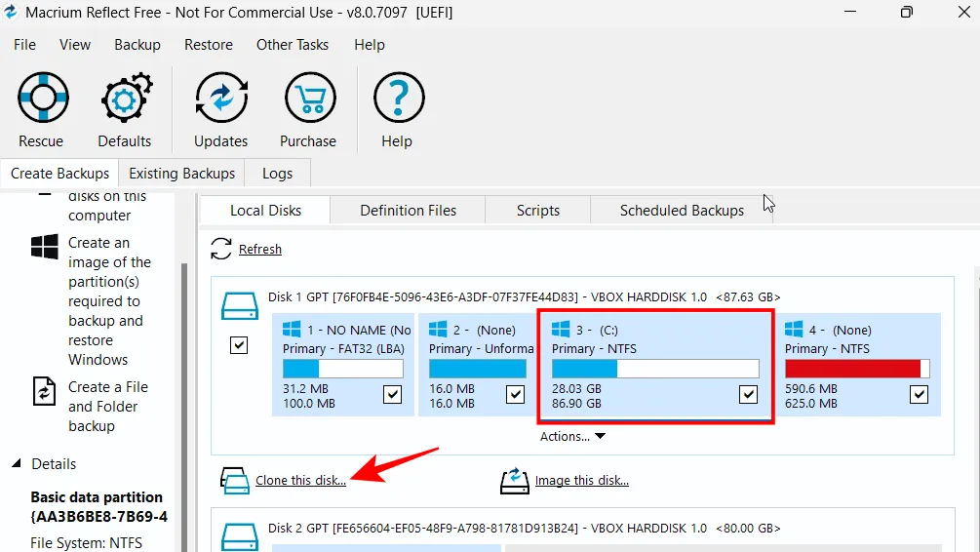Viewport: 980px width, 552px height.
Task: Click the Disk 1 drive icon
Action: tap(239, 306)
